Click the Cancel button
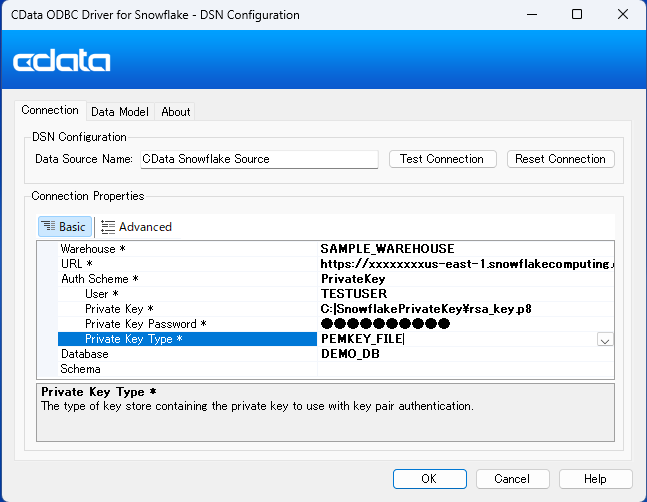 (512, 479)
